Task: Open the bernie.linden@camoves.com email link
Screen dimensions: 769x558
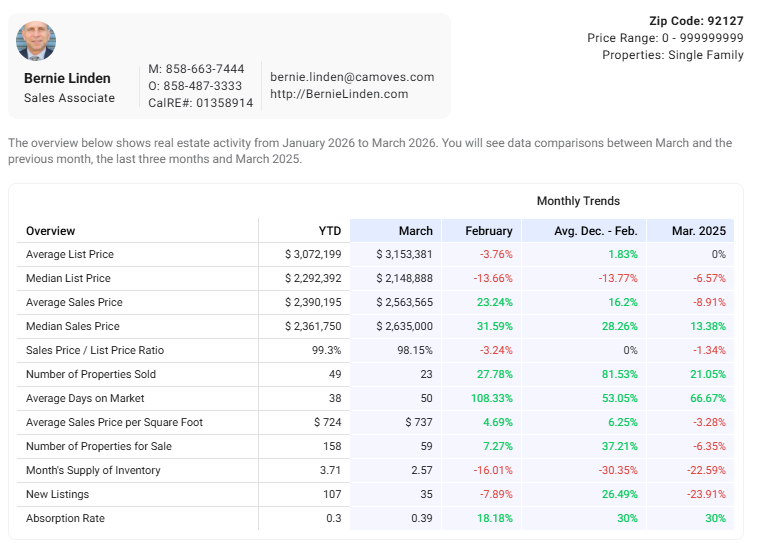Action: tap(352, 77)
